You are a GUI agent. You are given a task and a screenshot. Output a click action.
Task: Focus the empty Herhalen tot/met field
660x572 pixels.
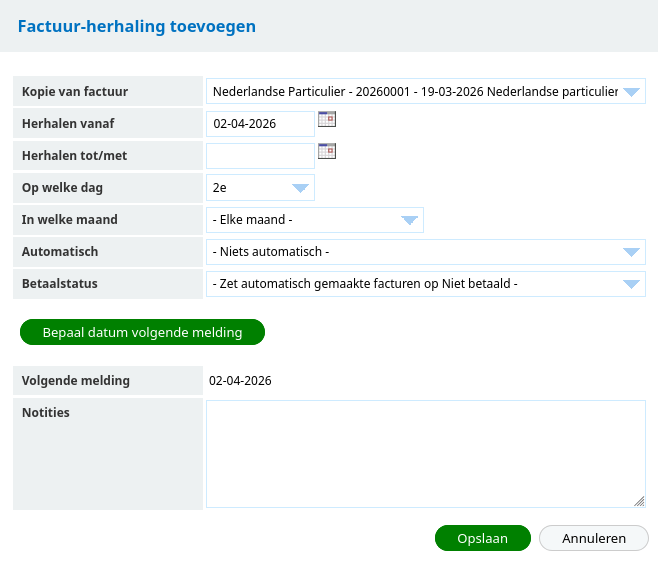[x=259, y=156]
